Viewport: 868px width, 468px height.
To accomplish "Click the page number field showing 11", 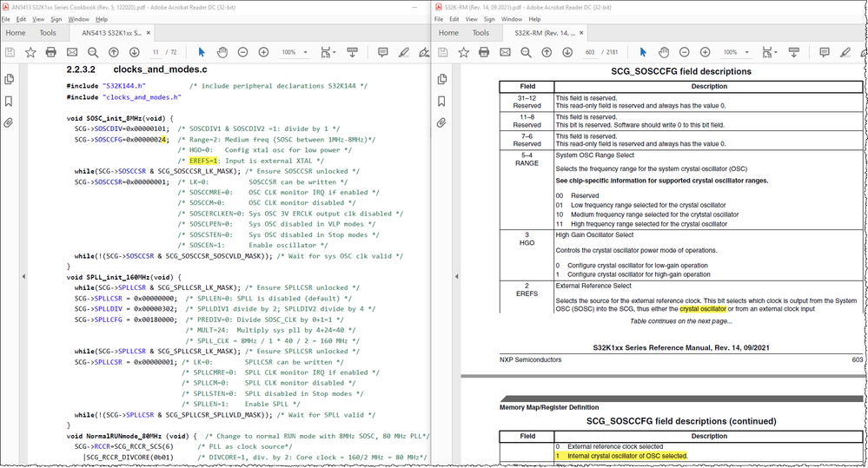I will point(156,52).
